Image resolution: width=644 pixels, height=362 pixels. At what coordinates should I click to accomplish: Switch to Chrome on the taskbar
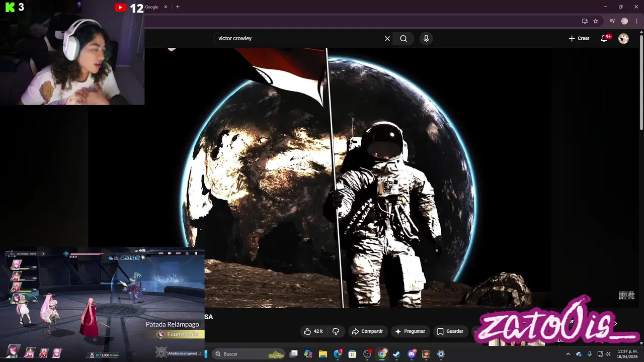click(x=382, y=354)
